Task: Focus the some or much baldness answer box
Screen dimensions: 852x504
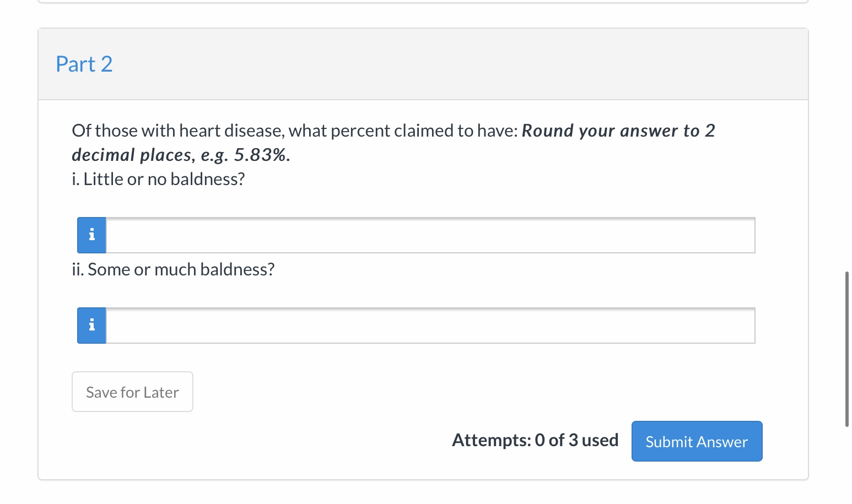Action: [430, 326]
